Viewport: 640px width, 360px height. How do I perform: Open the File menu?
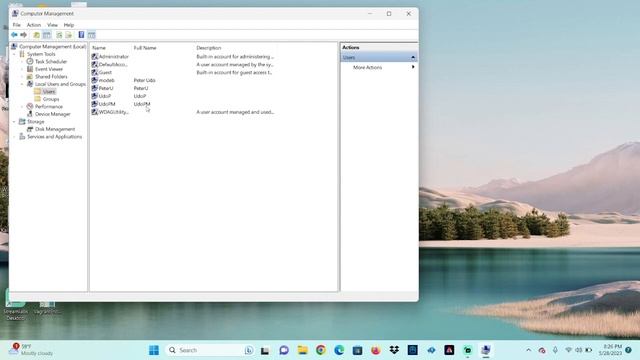coord(17,25)
